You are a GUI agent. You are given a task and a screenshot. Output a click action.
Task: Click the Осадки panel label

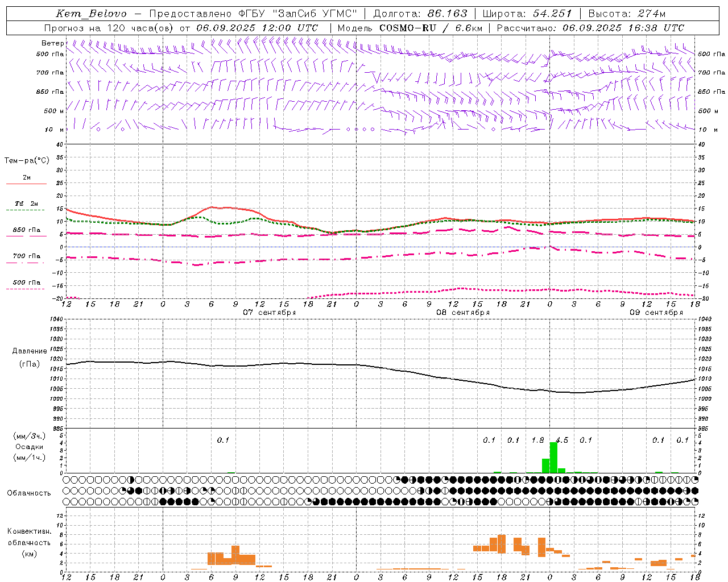pyautogui.click(x=29, y=447)
